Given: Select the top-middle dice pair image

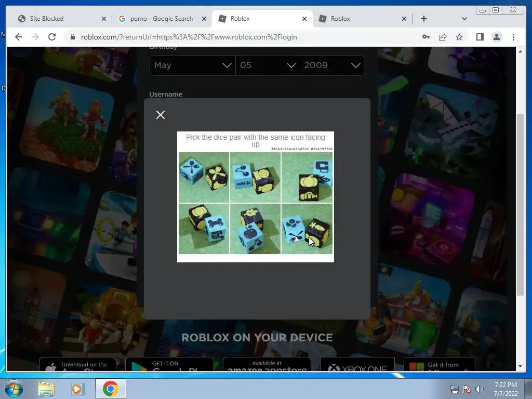Looking at the screenshot, I should click(255, 177).
